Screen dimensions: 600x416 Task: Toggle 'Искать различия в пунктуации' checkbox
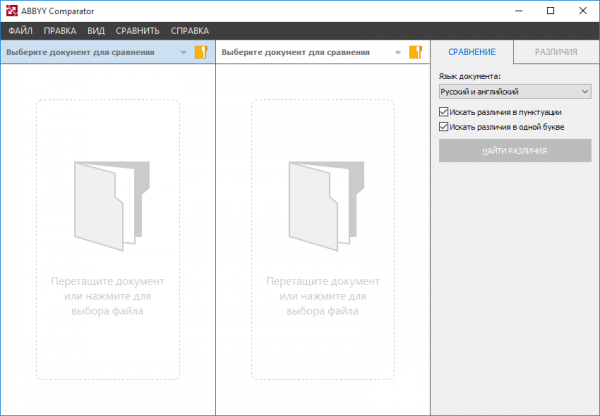coord(443,112)
